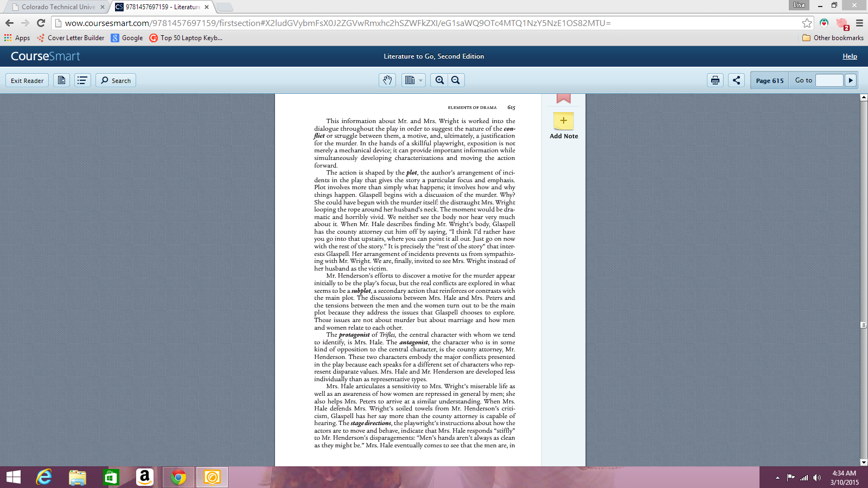Screen dimensions: 868x488
Task: Click the share icon
Action: tap(736, 80)
